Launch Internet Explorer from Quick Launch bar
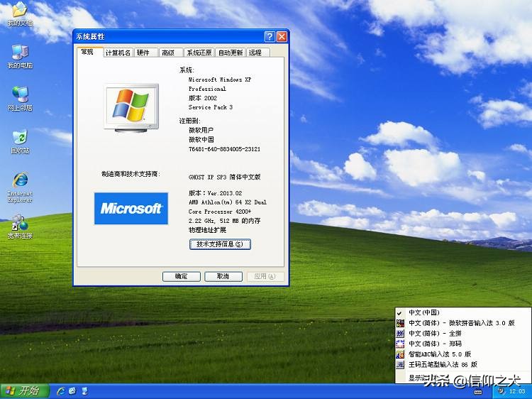Viewport: 532px width, 399px height. pyautogui.click(x=61, y=391)
